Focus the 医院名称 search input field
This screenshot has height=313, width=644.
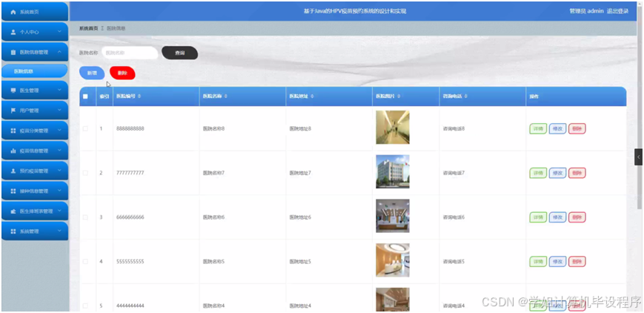coord(130,53)
